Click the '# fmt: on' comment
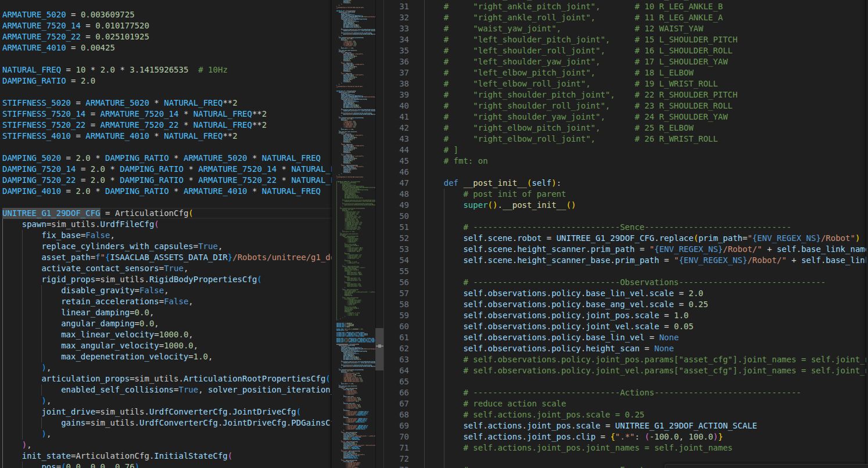The height and width of the screenshot is (468, 868). (x=465, y=161)
